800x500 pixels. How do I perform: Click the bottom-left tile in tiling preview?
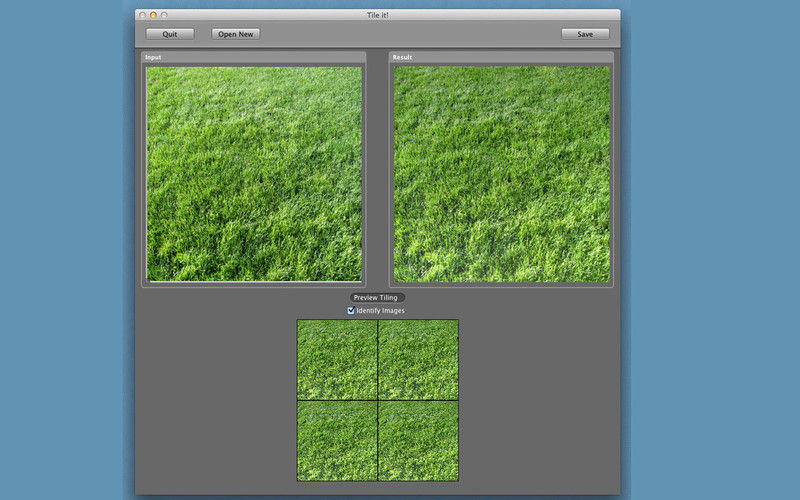coord(337,441)
